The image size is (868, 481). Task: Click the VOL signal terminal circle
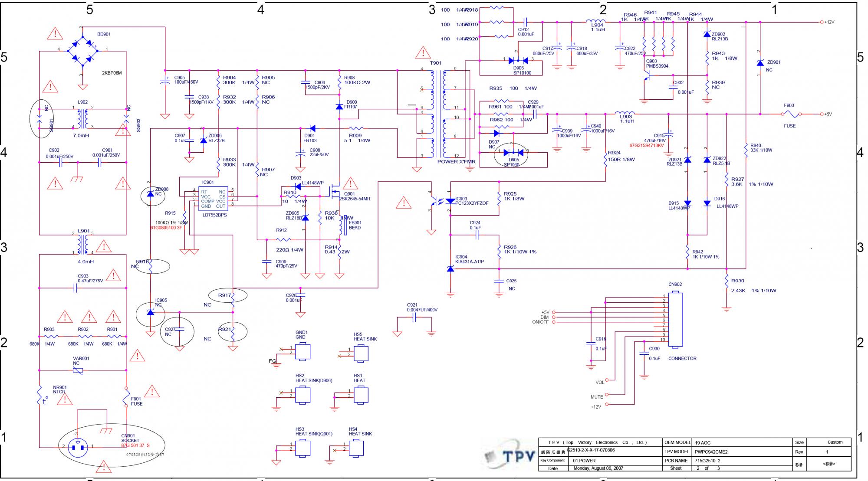607,380
